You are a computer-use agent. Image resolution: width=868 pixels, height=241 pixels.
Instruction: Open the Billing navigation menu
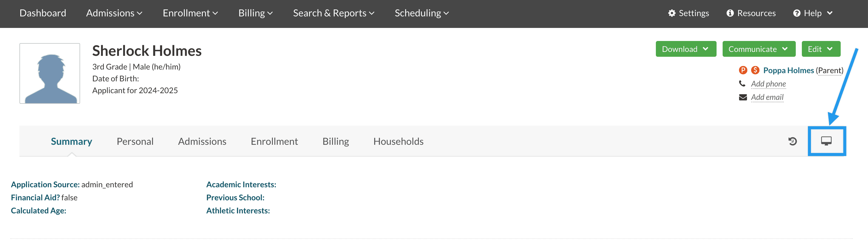[x=256, y=13]
